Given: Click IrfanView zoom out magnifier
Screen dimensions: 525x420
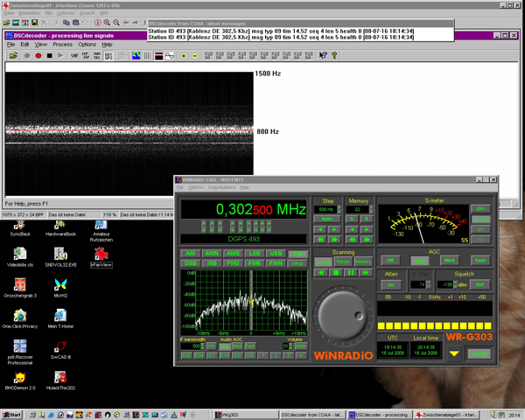Looking at the screenshot, I should 116,23.
